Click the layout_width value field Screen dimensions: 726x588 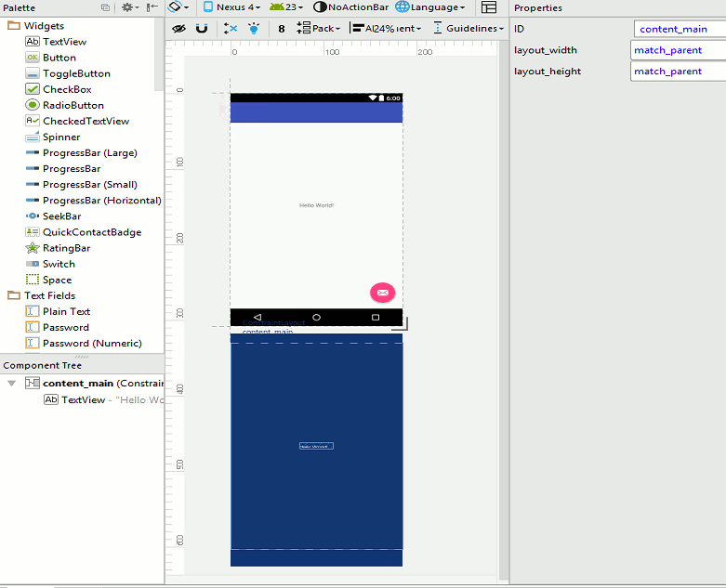679,50
